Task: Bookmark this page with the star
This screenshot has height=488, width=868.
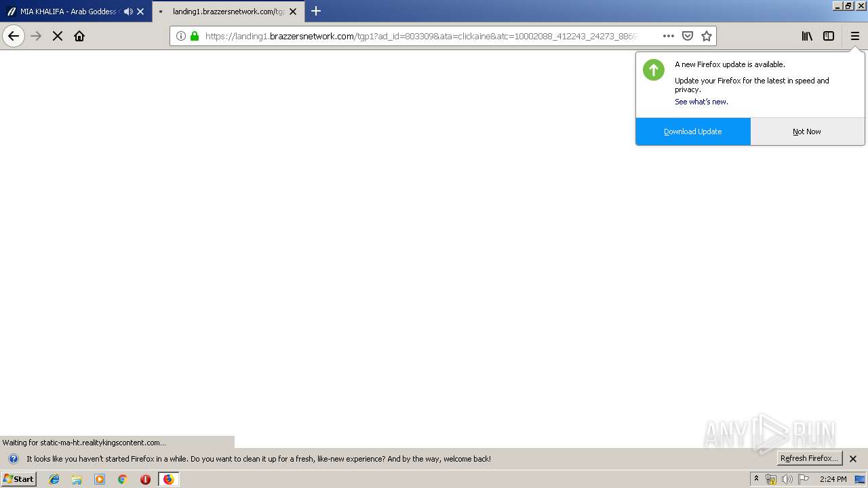Action: pos(707,36)
